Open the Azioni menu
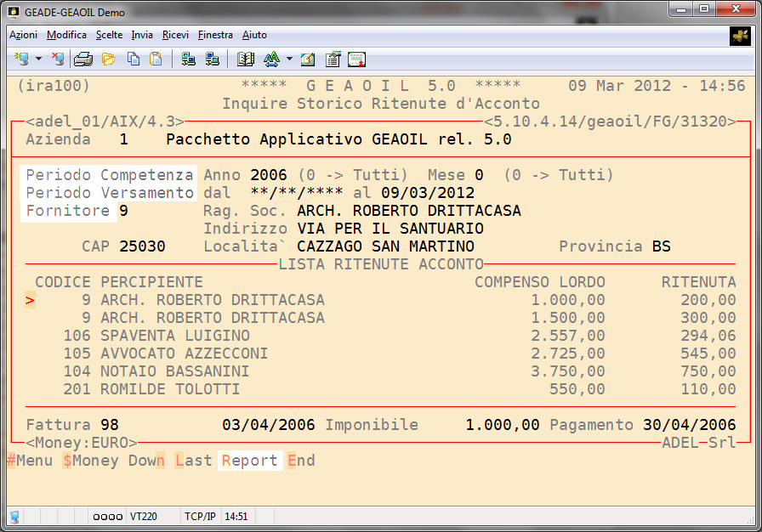Viewport: 762px width, 532px height. coord(23,35)
